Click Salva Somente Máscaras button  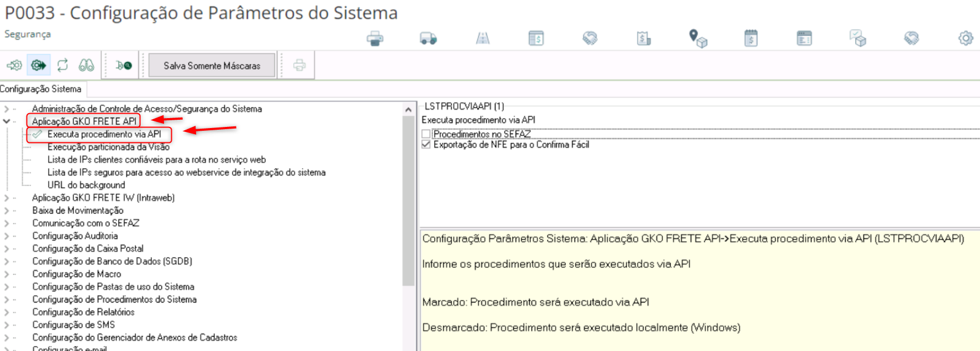point(212,66)
